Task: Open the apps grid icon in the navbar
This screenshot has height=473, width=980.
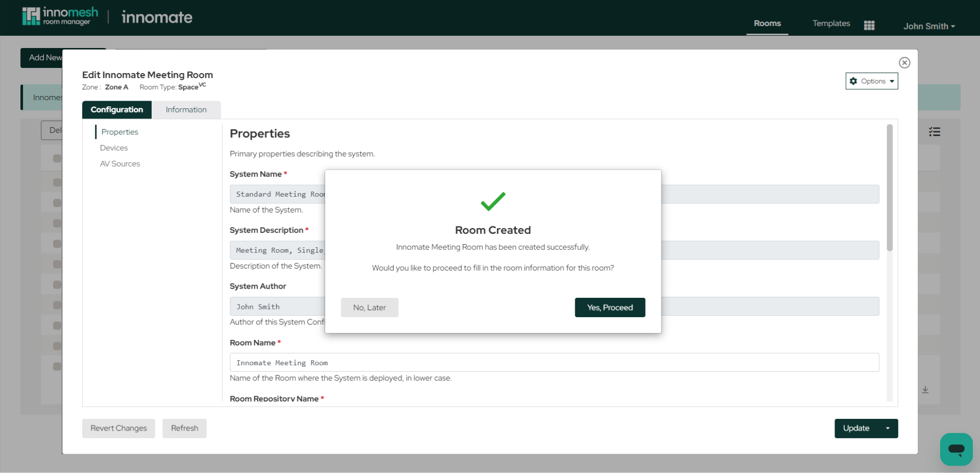Action: (869, 25)
